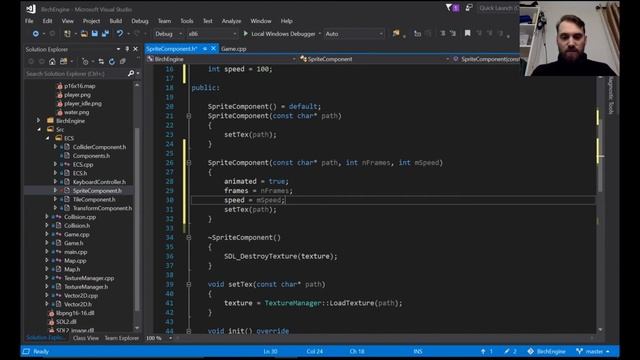Close the SpriteComponent.h tab
Screen dimensions: 640x360
[x=213, y=49]
